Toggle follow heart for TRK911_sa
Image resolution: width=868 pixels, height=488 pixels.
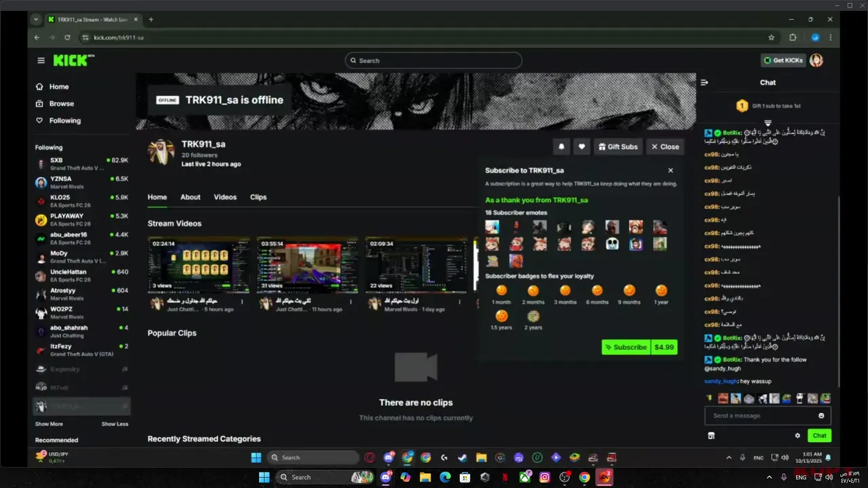(581, 146)
